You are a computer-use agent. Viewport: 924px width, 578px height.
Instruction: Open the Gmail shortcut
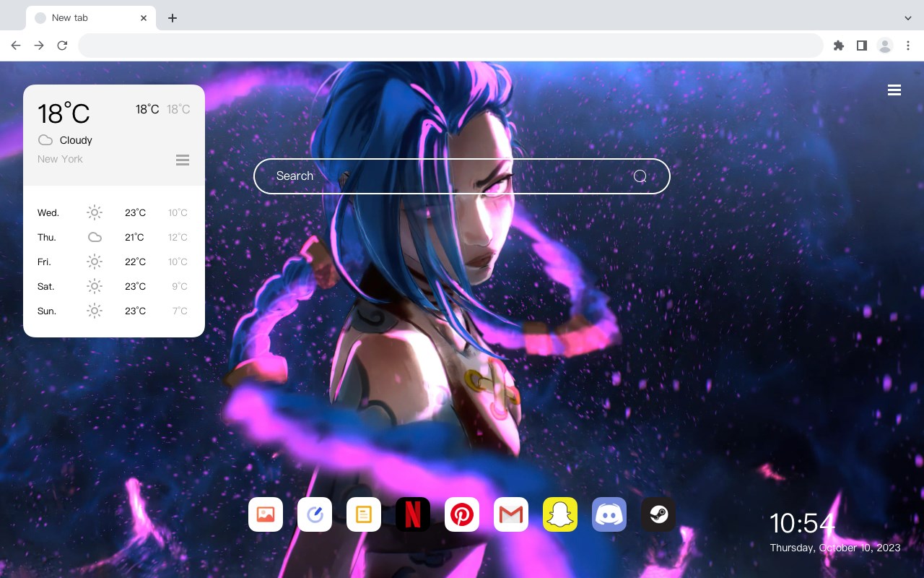tap(511, 514)
